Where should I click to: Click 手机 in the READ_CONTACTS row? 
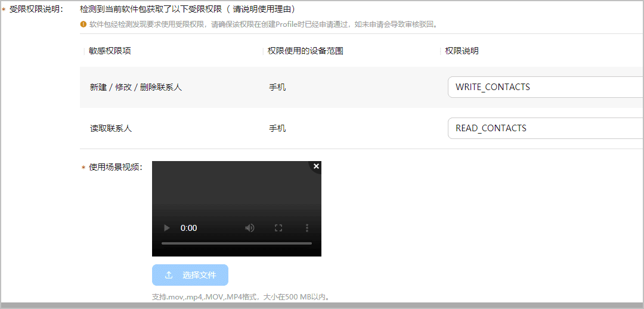[x=277, y=128]
